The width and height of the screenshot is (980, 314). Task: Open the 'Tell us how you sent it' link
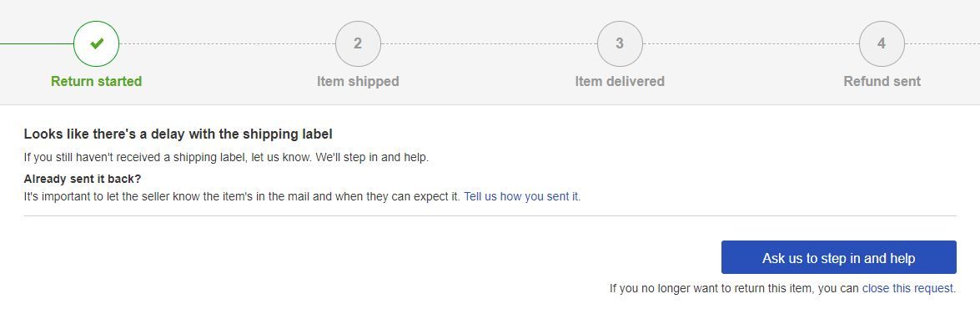tap(521, 196)
